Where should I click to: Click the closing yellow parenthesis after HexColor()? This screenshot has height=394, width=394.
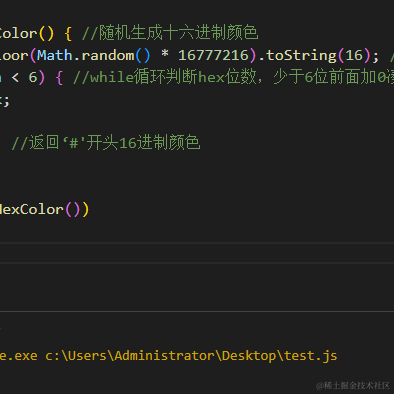tap(85, 210)
